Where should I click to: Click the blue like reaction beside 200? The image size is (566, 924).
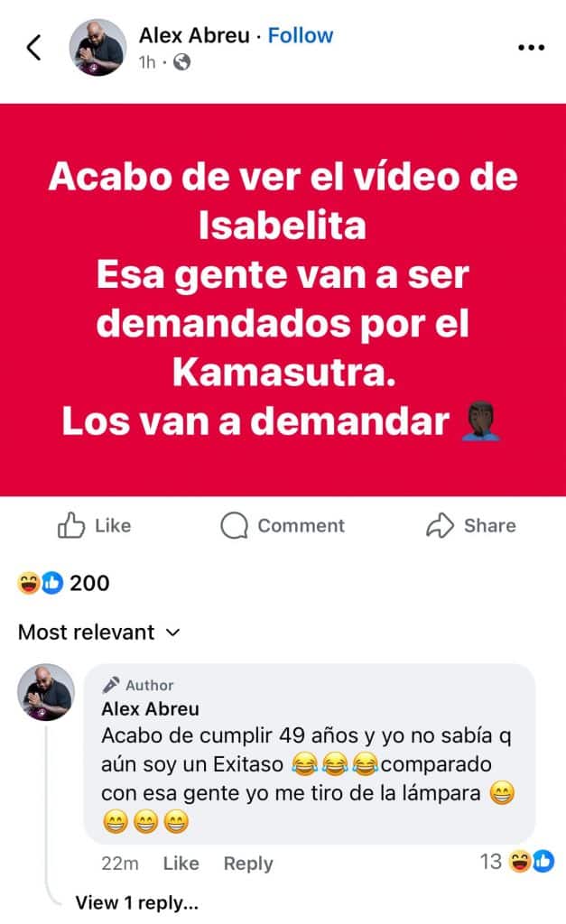[x=52, y=583]
